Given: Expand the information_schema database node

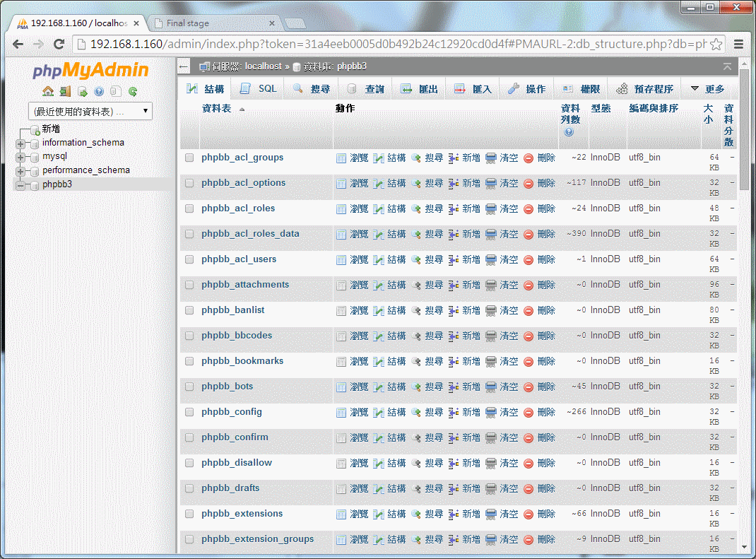Looking at the screenshot, I should click(20, 143).
